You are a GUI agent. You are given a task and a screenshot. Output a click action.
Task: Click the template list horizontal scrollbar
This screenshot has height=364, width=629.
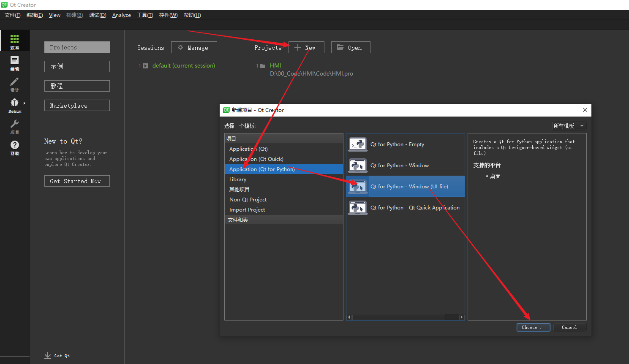(x=399, y=317)
